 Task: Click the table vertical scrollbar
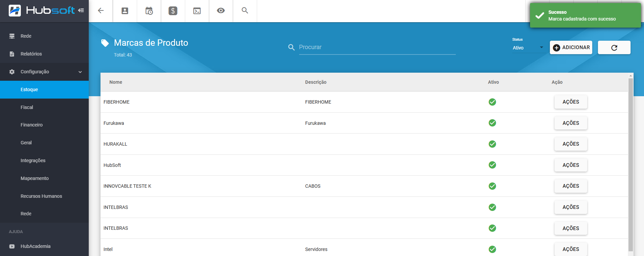click(631, 164)
